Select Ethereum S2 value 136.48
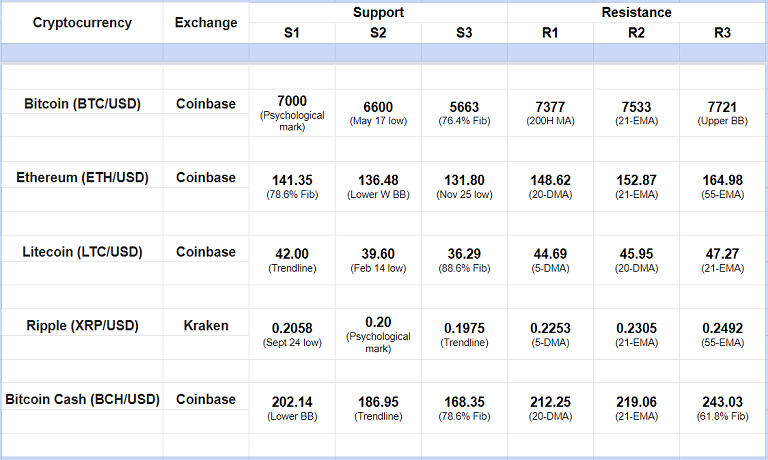 coord(378,180)
